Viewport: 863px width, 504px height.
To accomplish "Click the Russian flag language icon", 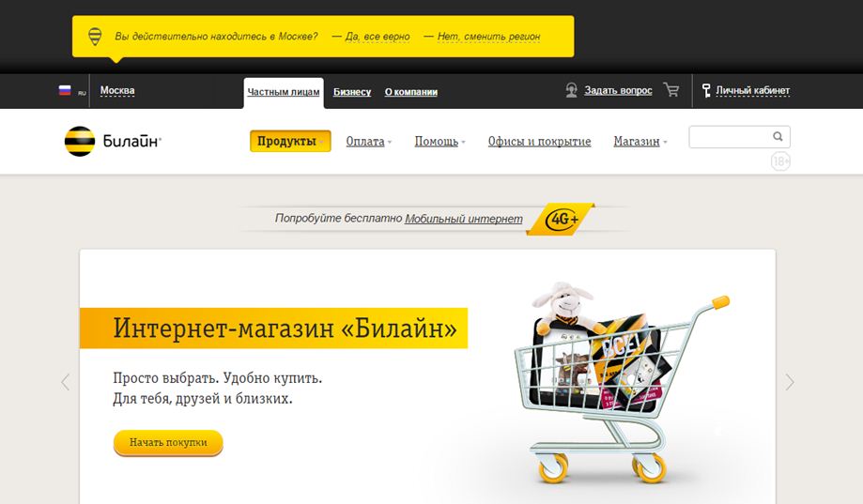I will [x=65, y=90].
